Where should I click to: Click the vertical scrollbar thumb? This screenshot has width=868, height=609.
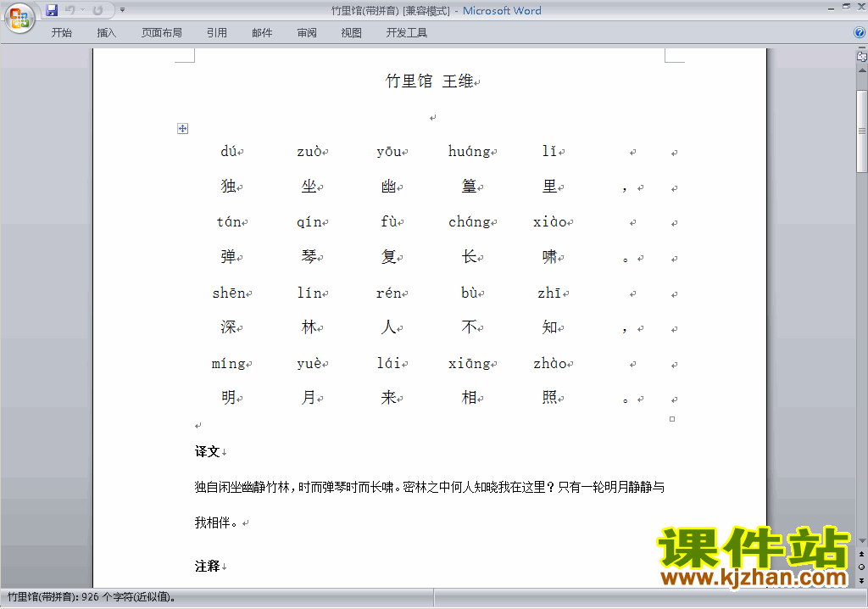coord(862,131)
